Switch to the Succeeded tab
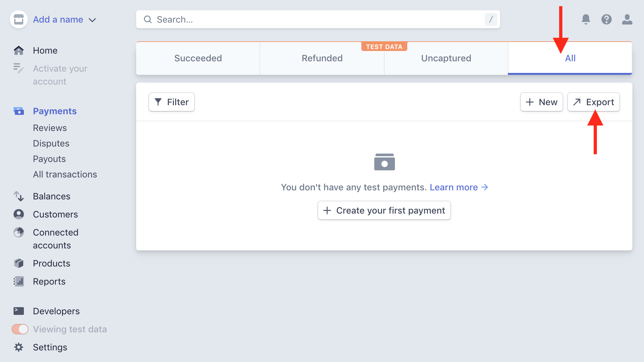Image resolution: width=644 pixels, height=362 pixels. [198, 58]
